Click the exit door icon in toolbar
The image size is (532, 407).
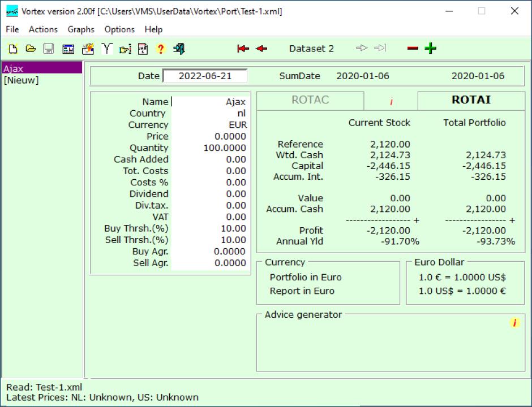(x=179, y=49)
